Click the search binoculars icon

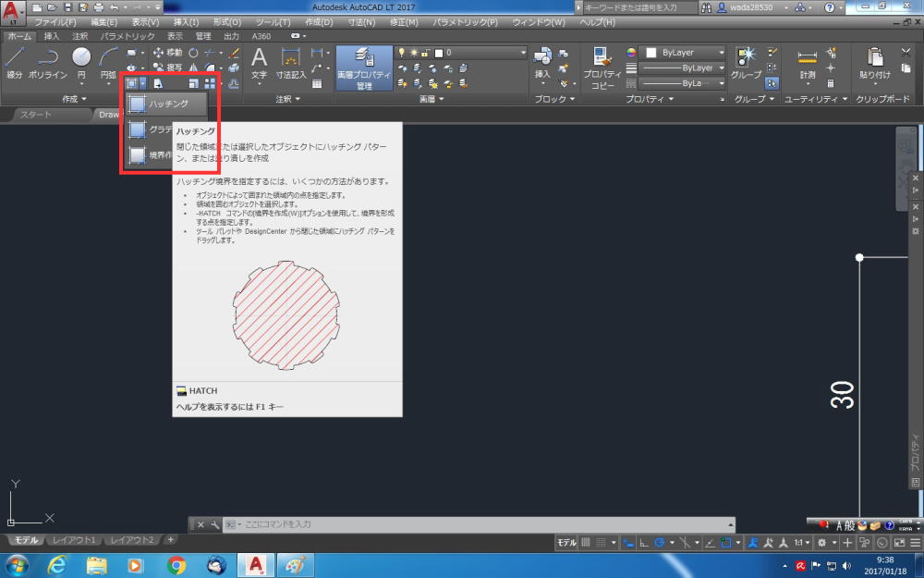click(x=706, y=7)
